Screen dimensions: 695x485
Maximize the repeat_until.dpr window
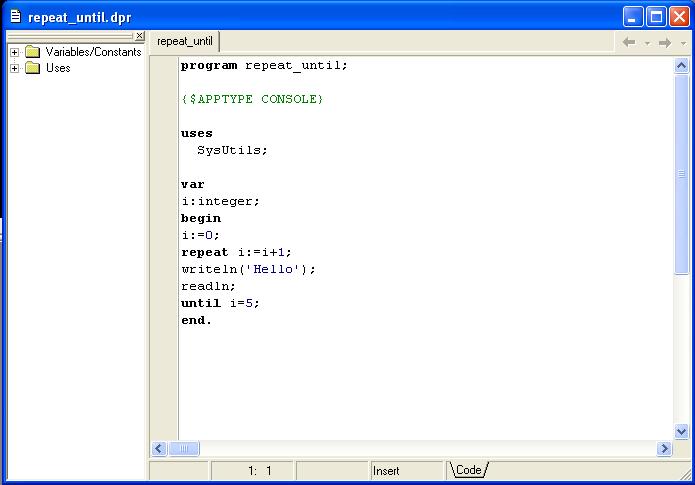(656, 17)
